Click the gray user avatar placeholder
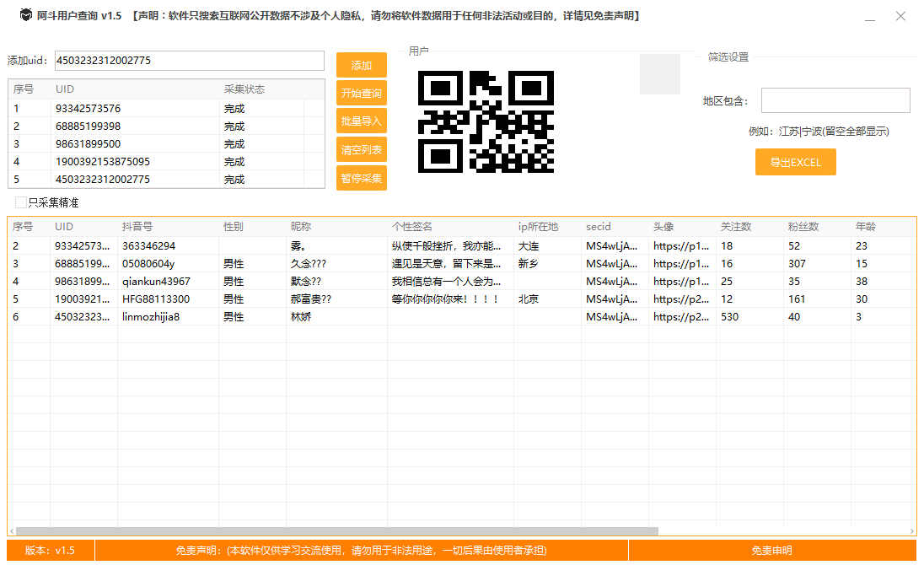The height and width of the screenshot is (565, 924). pos(660,74)
